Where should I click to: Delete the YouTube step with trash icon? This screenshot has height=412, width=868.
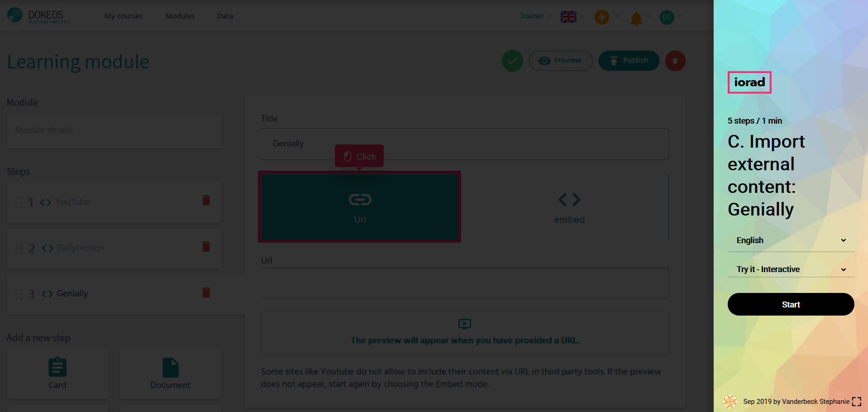coord(206,201)
